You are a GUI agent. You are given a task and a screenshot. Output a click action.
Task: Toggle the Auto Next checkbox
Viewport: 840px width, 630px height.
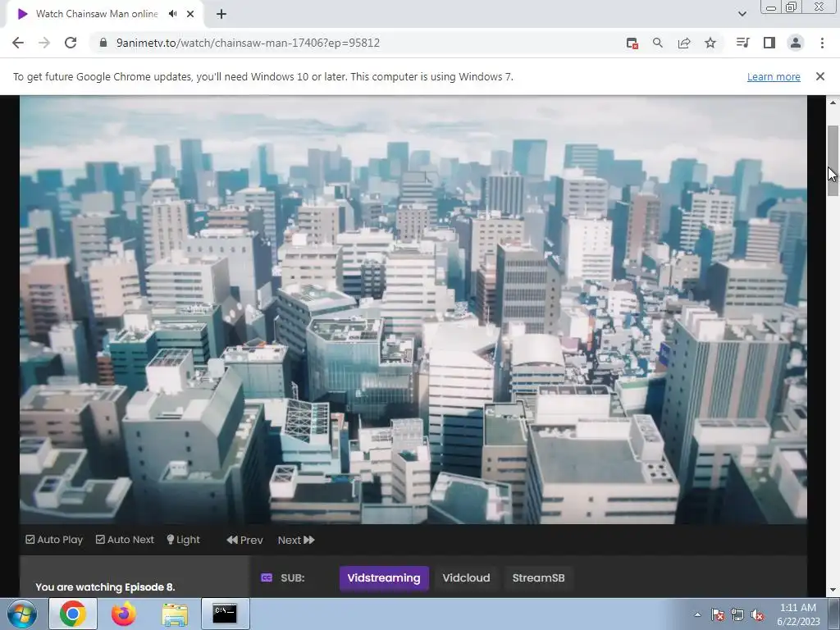[125, 540]
